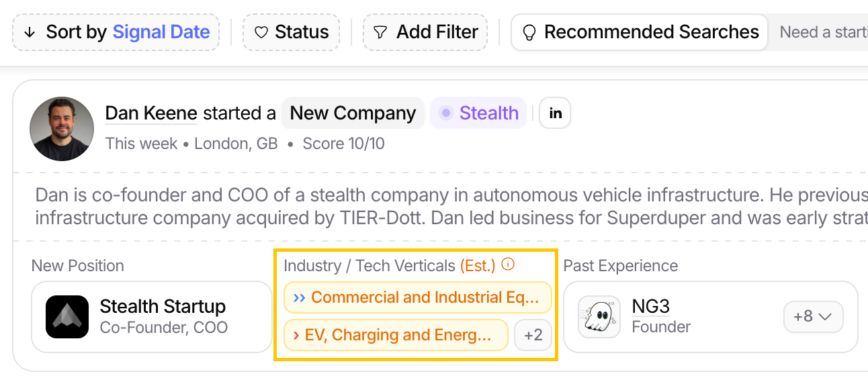Open the Status filter
Viewport: 868px width, 384px height.
(x=292, y=32)
